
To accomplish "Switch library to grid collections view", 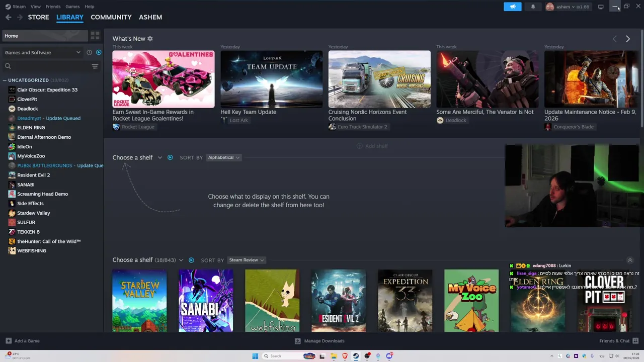I will pos(95,36).
